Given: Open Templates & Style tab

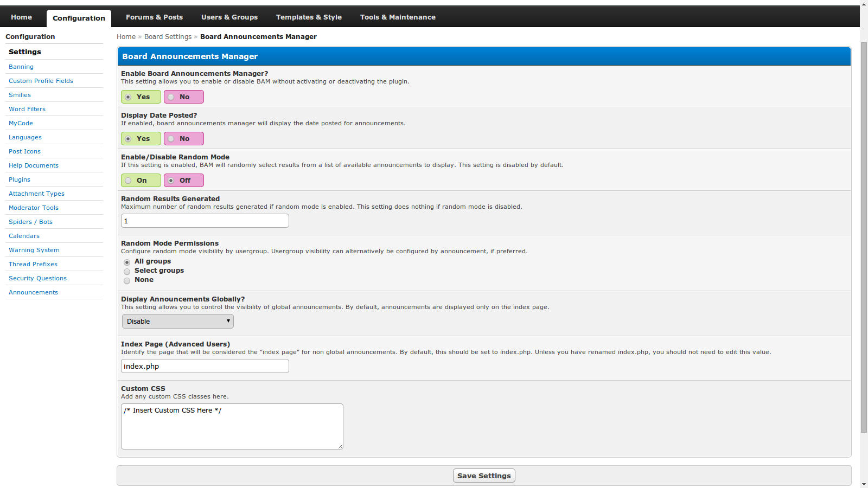Looking at the screenshot, I should [x=309, y=17].
